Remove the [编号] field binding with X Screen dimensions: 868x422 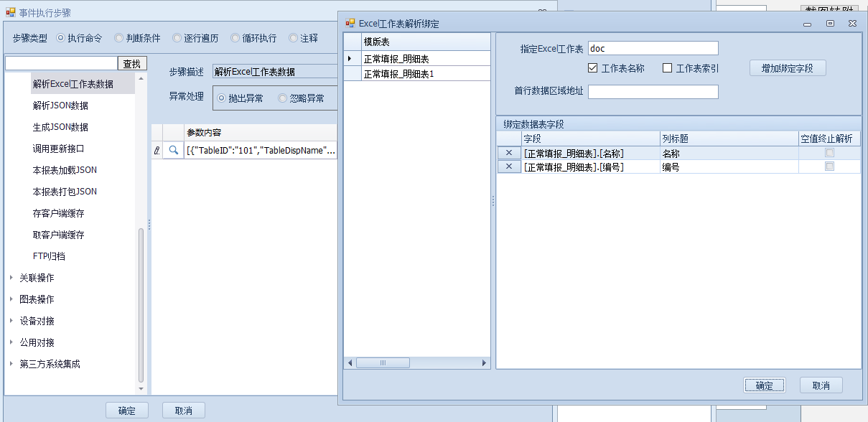click(x=509, y=167)
